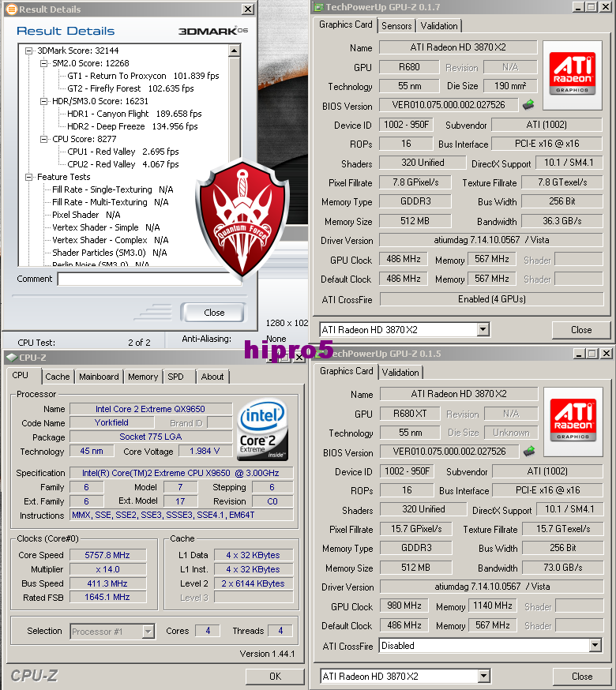Switch to Cache tab in CPU-Z

pos(57,377)
